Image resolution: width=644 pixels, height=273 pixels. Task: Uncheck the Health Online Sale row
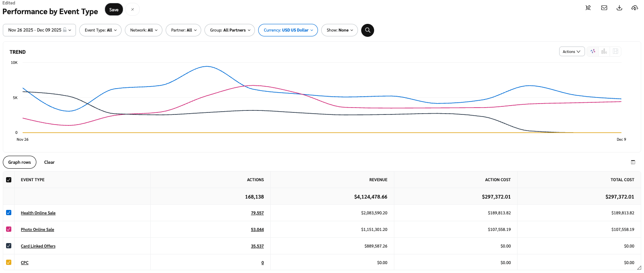click(9, 213)
